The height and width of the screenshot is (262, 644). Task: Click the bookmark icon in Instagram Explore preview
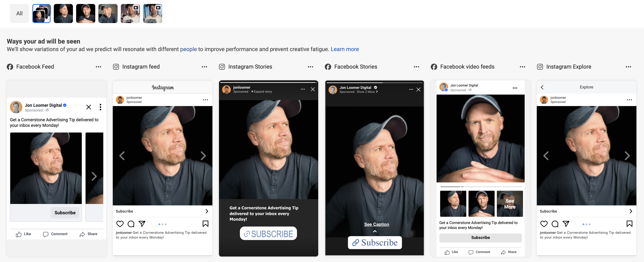point(629,224)
